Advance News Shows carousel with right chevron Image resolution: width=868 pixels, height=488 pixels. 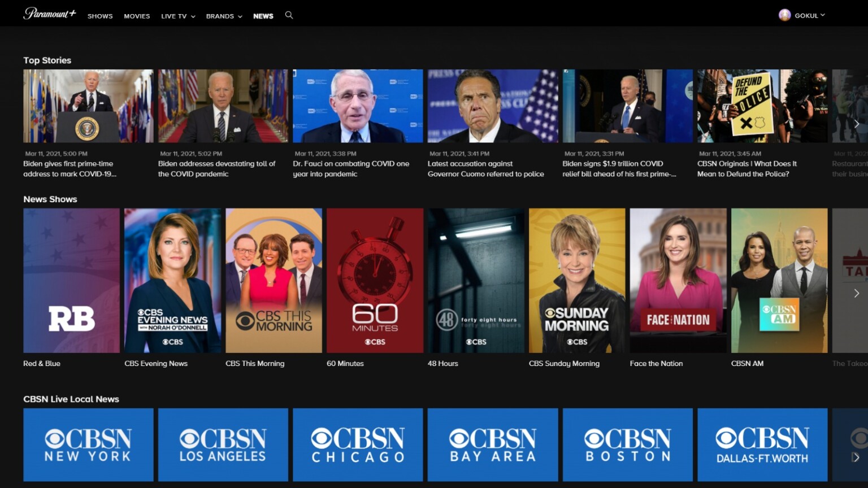coord(856,293)
